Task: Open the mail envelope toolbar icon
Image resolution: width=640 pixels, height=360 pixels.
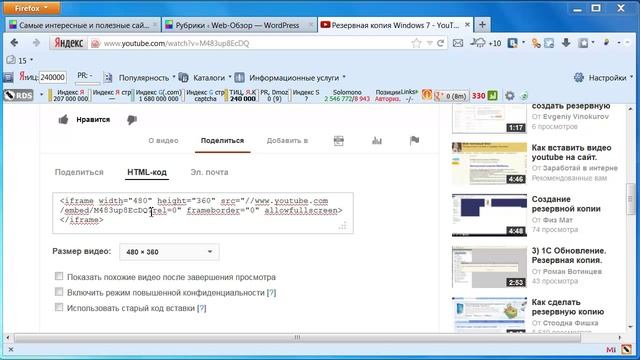Action: click(458, 43)
